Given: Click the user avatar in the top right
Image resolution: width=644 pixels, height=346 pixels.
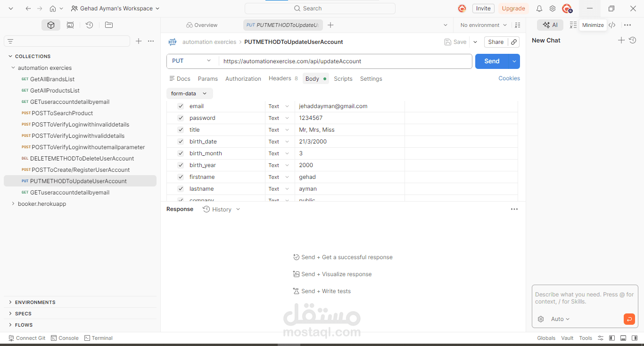Looking at the screenshot, I should (567, 8).
